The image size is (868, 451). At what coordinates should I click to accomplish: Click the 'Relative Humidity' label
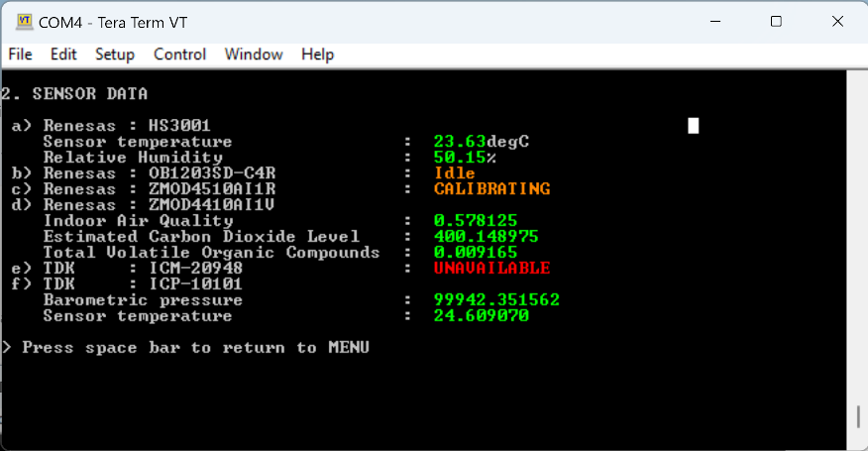tap(133, 158)
